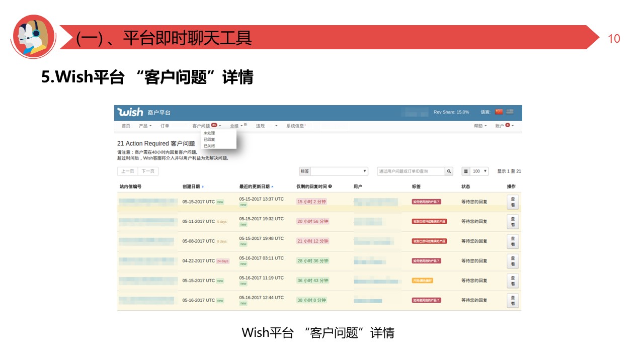Click 查看 for the 36 小时 43 分钟 row
Screen dimensions: 644x362
point(513,281)
